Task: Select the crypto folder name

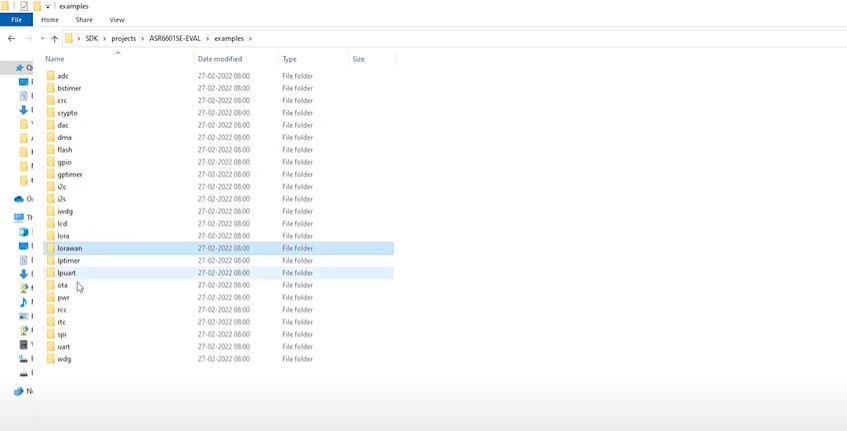Action: pyautogui.click(x=68, y=113)
